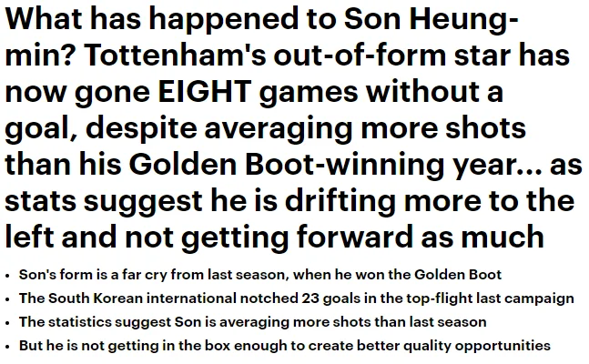The height and width of the screenshot is (364, 589).
Task: Select the bullet about last season's Golden Boot
Action: (260, 275)
